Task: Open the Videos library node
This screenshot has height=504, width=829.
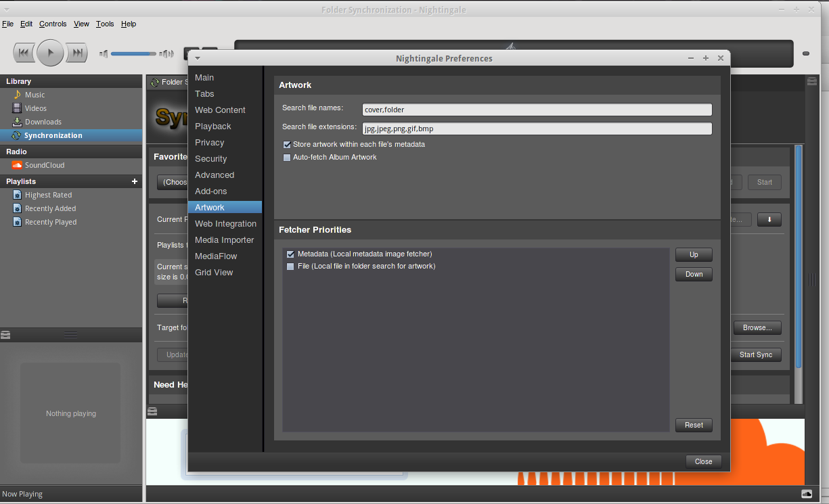Action: pyautogui.click(x=36, y=108)
